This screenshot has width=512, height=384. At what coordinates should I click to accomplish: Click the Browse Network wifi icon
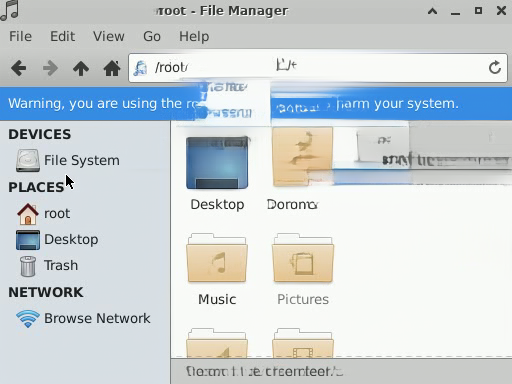28,318
